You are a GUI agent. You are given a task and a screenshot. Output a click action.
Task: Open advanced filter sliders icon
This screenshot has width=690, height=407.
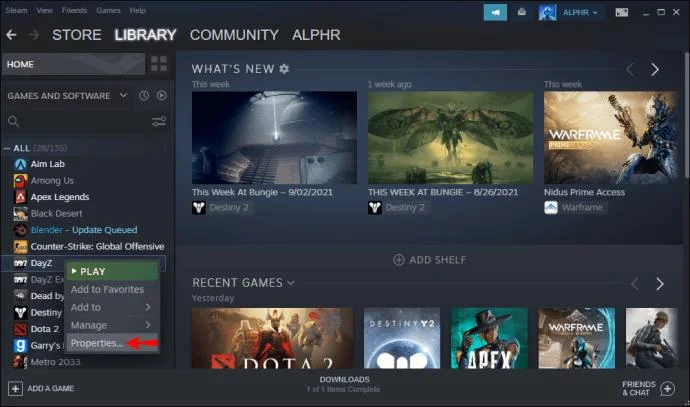pyautogui.click(x=159, y=121)
